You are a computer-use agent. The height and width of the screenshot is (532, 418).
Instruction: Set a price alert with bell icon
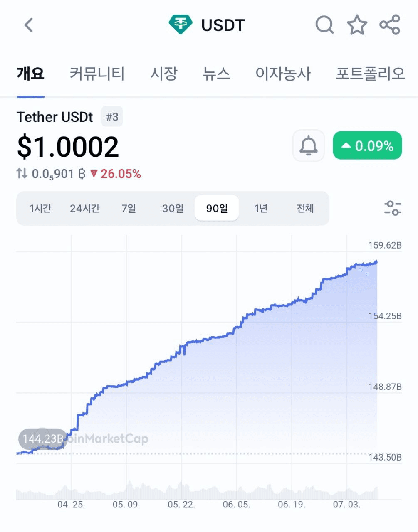coord(308,145)
